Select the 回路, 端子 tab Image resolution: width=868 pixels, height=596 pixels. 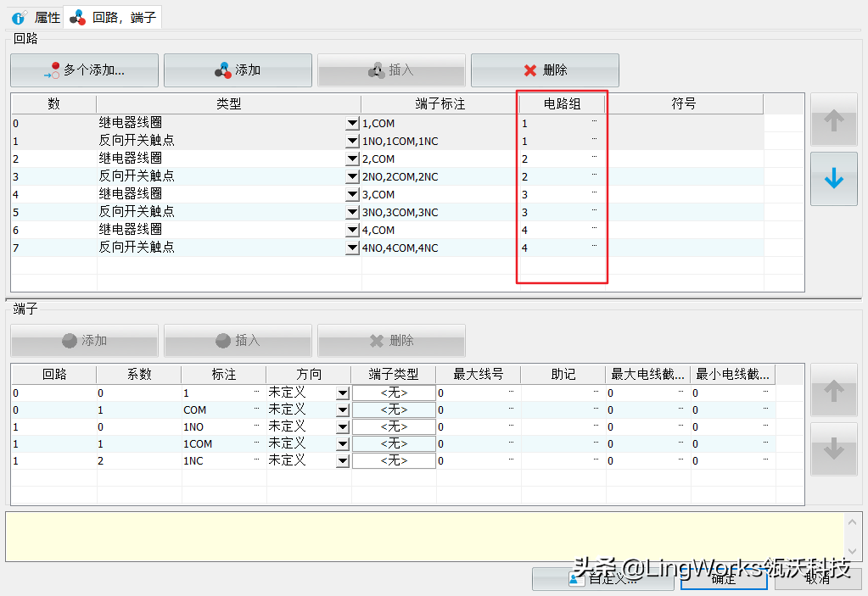(114, 17)
